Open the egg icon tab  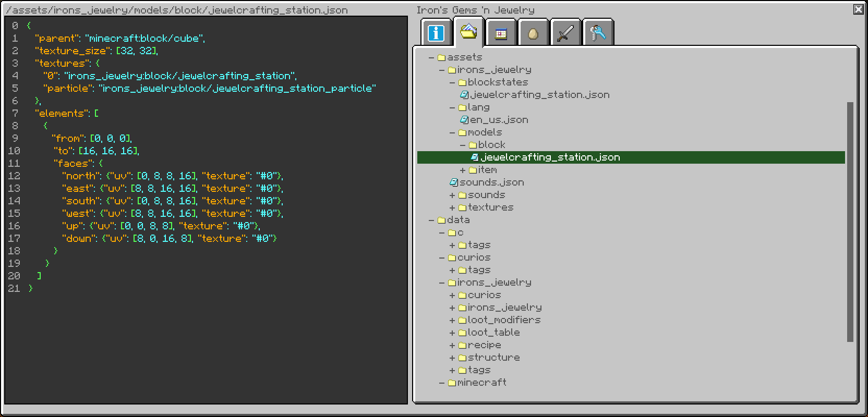[x=533, y=33]
